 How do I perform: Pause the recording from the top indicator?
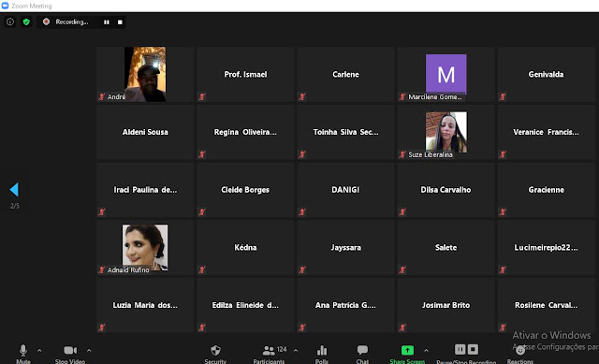point(107,22)
